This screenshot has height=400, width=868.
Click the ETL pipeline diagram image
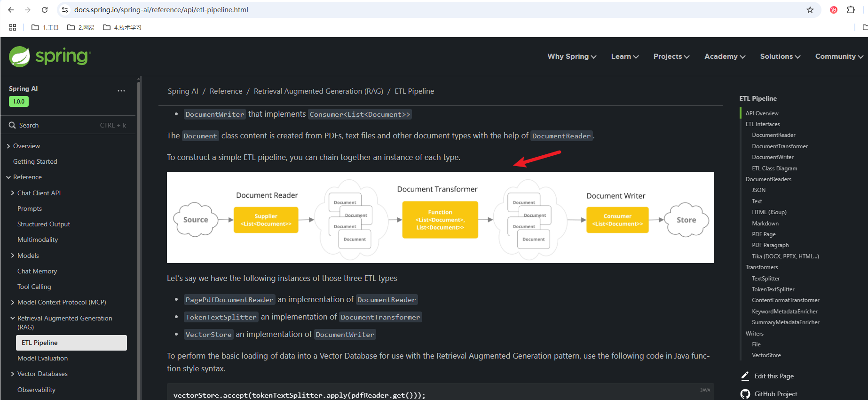click(x=440, y=217)
